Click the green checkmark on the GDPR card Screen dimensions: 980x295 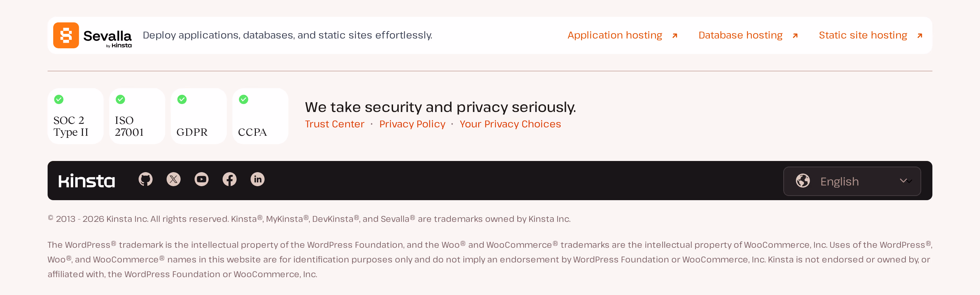(182, 99)
